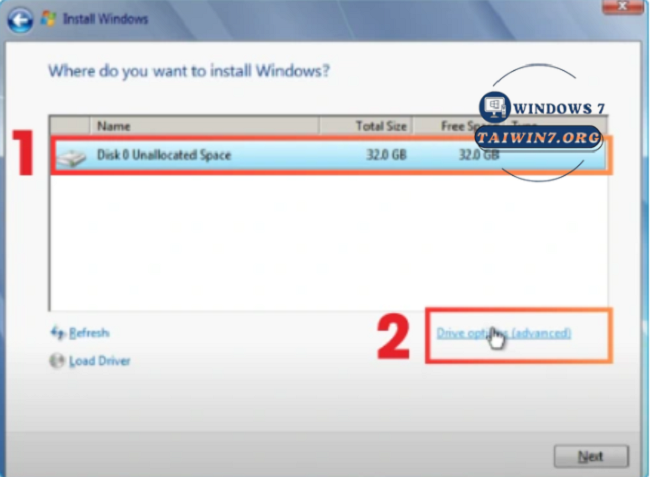This screenshot has width=650, height=477.
Task: Click the 32.0 GB Total Size value
Action: point(385,156)
